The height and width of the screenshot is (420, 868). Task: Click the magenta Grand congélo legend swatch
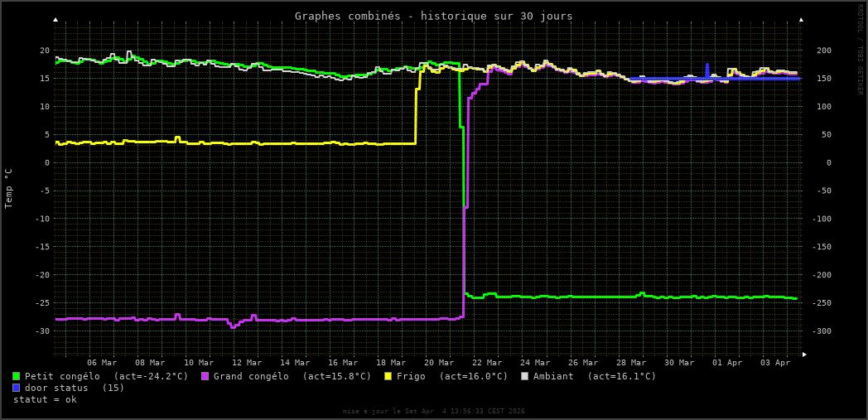(205, 376)
